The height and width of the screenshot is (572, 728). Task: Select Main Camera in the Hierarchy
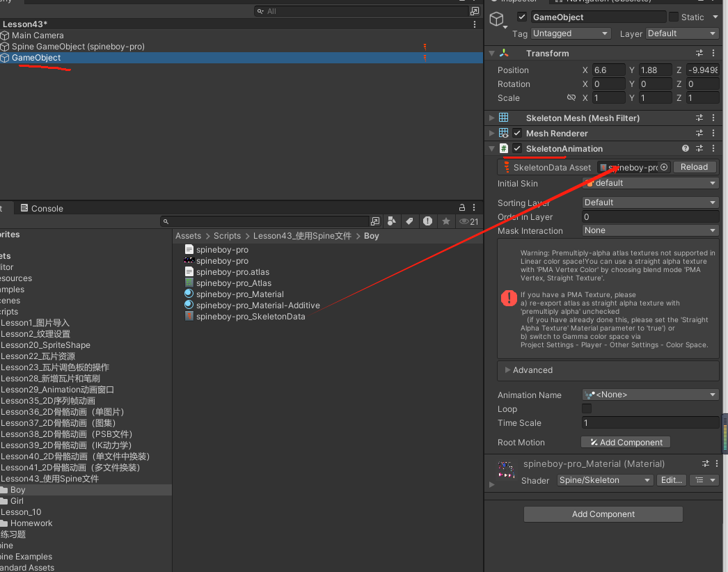coord(38,35)
